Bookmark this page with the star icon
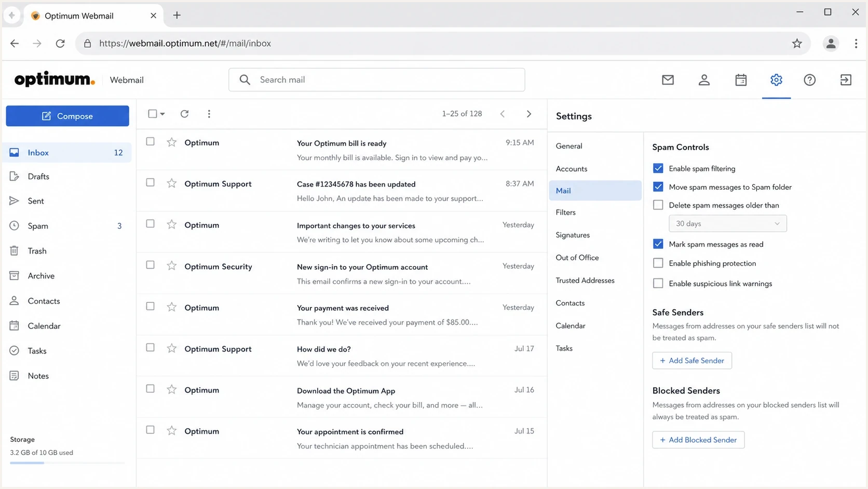 pos(797,44)
